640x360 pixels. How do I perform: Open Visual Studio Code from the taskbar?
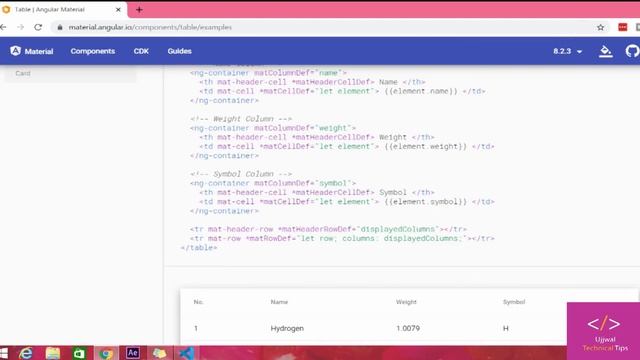186,353
